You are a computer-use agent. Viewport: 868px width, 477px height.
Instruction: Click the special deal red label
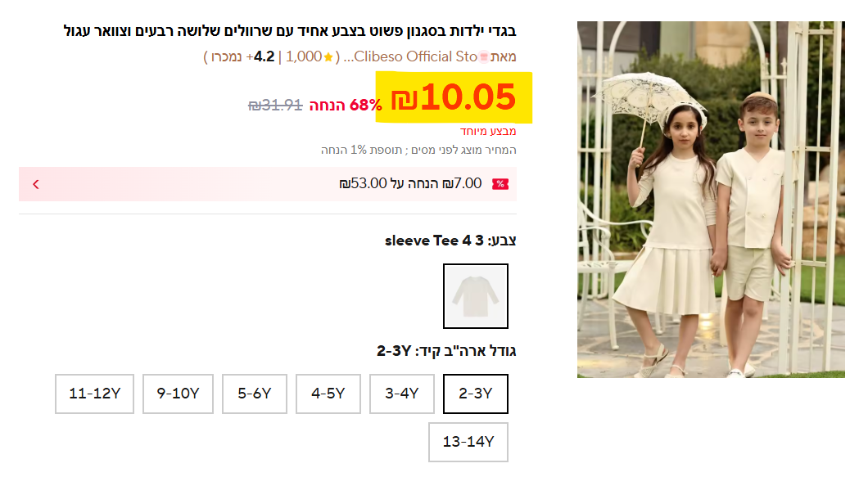coord(488,131)
